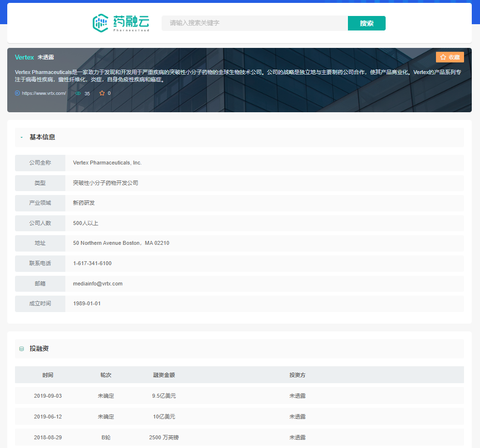Select the founding date 1989-01-01
Screen dimensions: 480x448
pos(87,303)
